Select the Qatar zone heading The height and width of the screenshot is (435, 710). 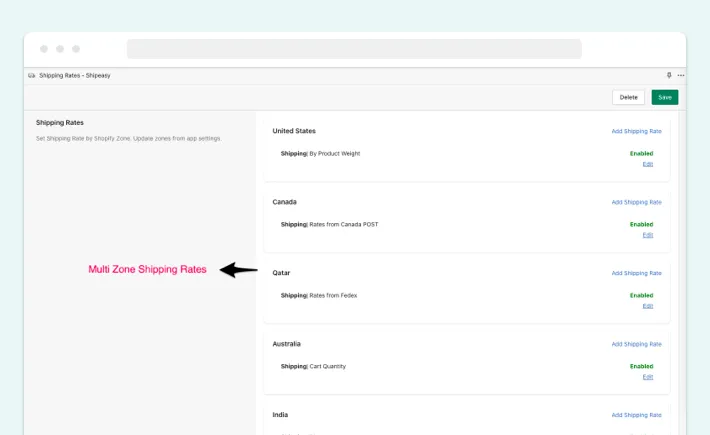(281, 273)
